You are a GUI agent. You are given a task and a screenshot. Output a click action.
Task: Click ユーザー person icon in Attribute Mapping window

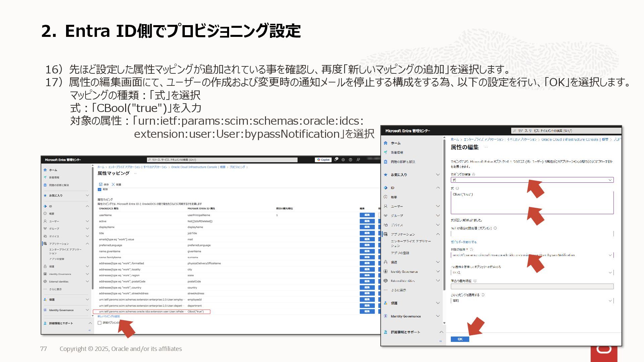pos(45,221)
